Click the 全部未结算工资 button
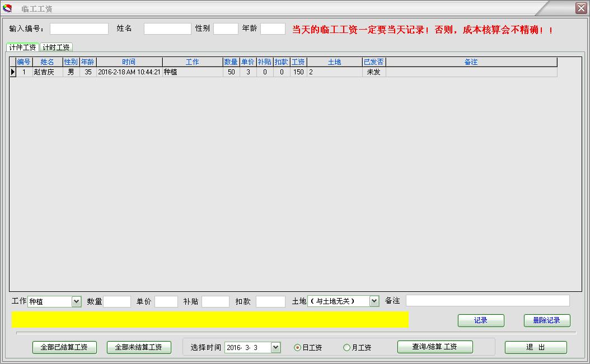The height and width of the screenshot is (364, 590). pyautogui.click(x=138, y=347)
